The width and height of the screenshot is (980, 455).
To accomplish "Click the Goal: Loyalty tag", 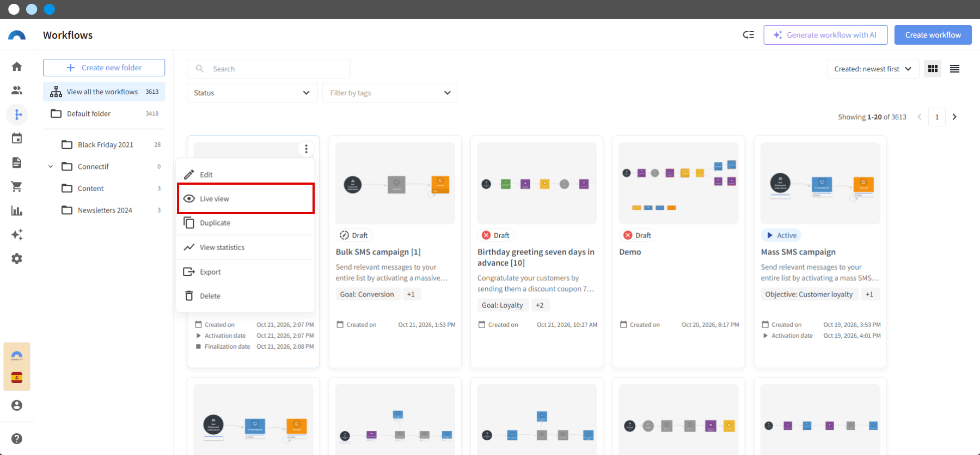I will [x=503, y=305].
